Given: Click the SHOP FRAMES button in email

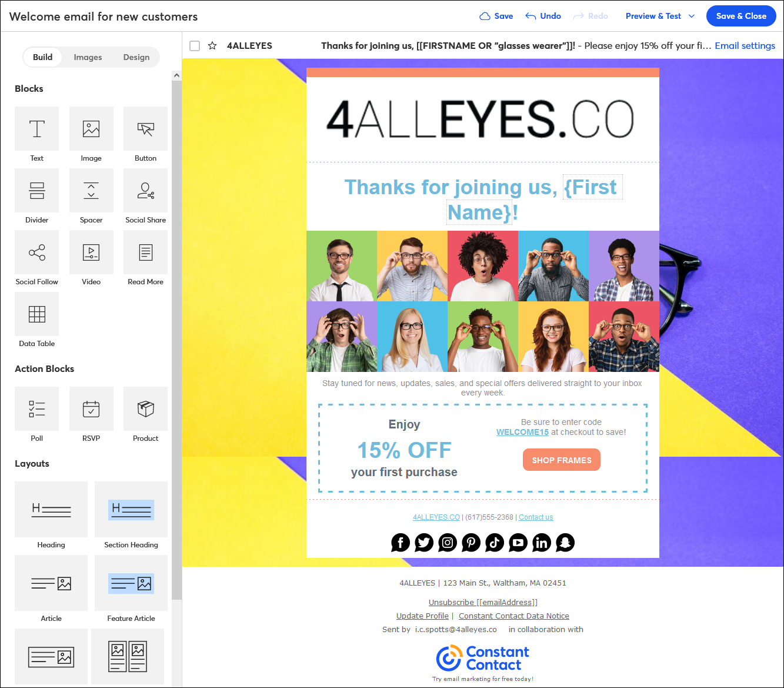Looking at the screenshot, I should pos(562,460).
